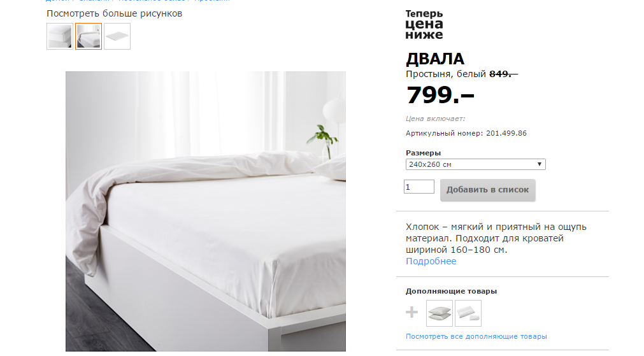Click the 799.– current price
644x356 pixels.
440,95
